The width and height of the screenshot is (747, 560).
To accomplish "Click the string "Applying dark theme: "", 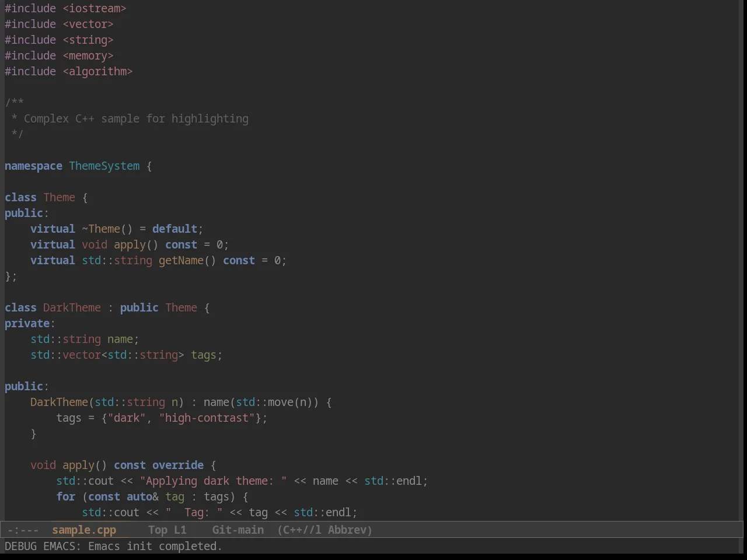I will 213,481.
